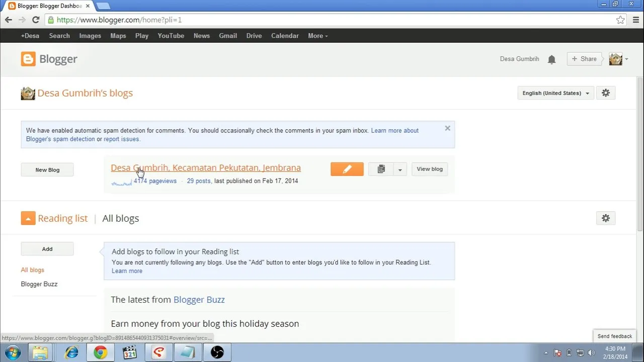The image size is (644, 362).
Task: Open Maps in Google bar
Action: click(x=118, y=36)
